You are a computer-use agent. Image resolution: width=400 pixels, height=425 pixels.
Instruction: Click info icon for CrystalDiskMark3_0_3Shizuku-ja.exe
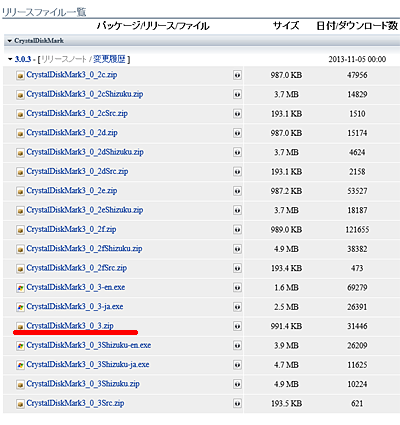(x=237, y=365)
